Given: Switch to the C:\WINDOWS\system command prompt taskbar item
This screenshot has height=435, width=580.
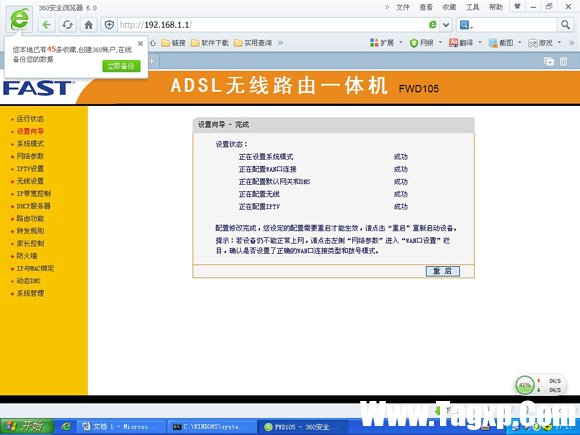Looking at the screenshot, I should (212, 426).
